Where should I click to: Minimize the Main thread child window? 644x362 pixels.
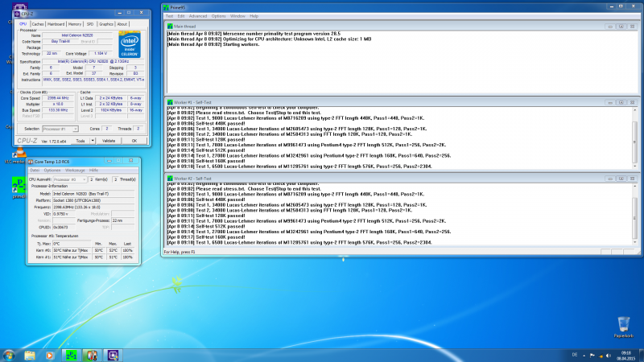pos(610,27)
